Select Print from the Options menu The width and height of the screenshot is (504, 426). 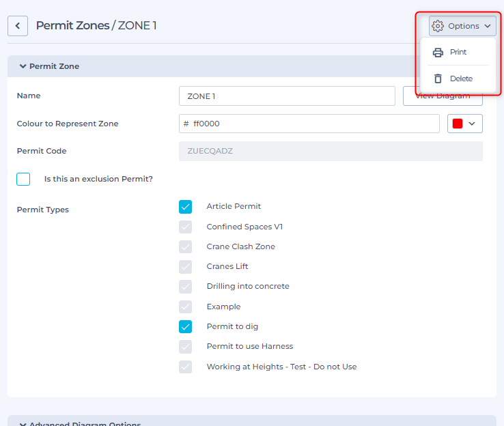click(x=458, y=52)
